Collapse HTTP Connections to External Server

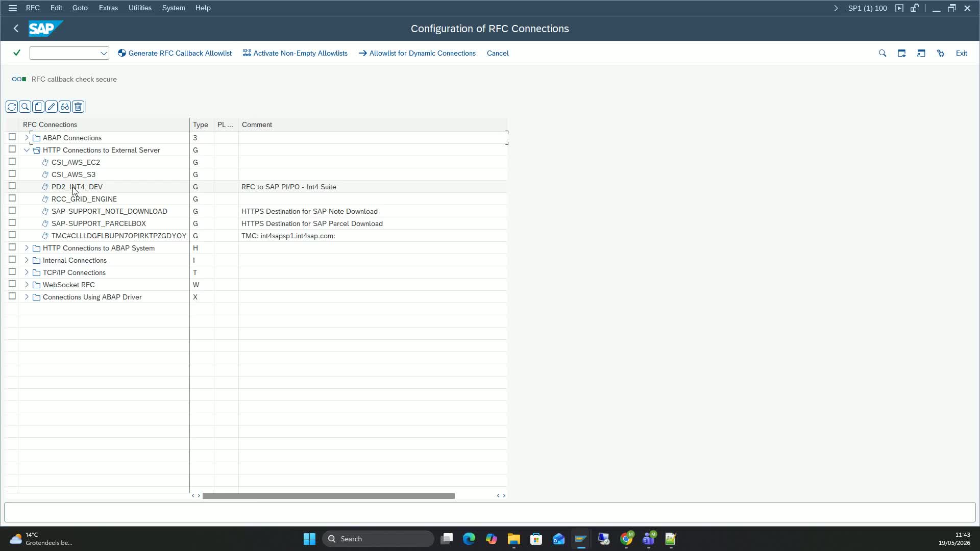27,150
